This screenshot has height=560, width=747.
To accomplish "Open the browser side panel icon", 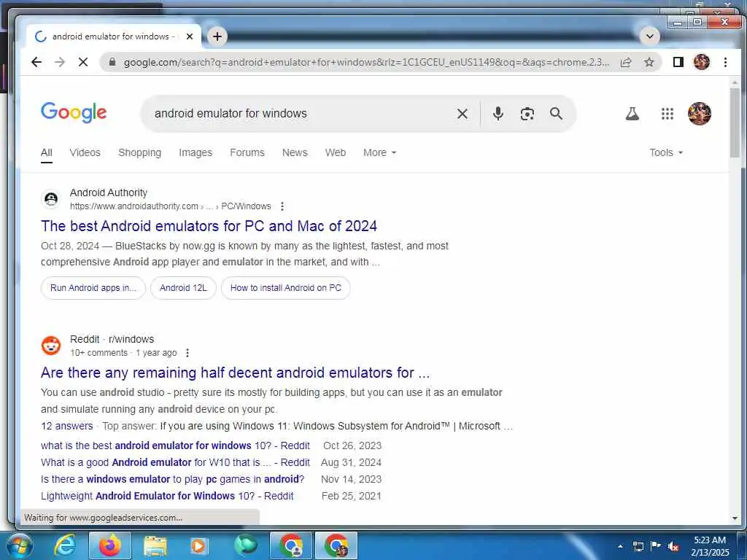I will coord(678,62).
